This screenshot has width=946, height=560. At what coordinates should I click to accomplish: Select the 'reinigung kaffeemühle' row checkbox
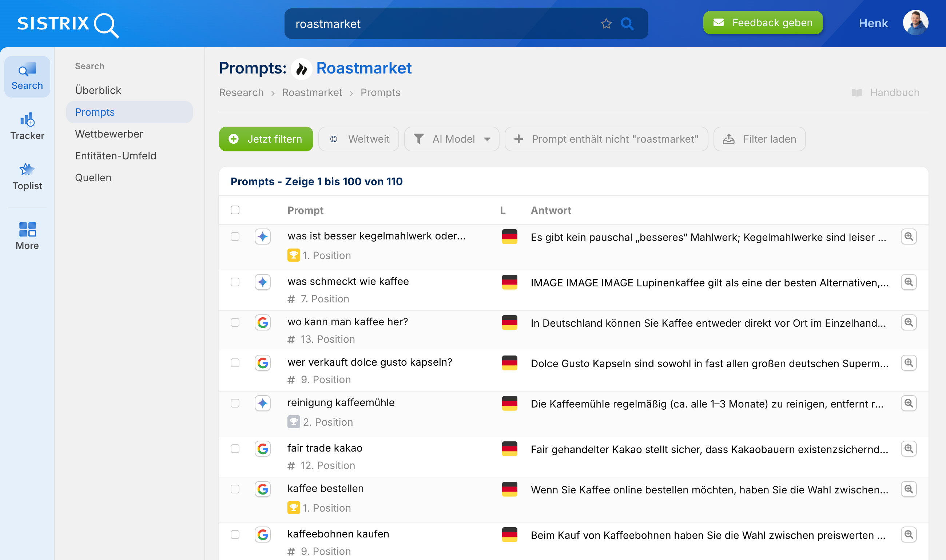coord(235,403)
